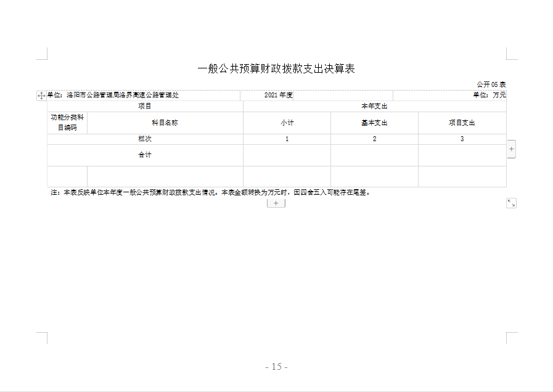Screen dimensions: 553x392
Task: Click the table move handle icon
Action: pos(41,96)
